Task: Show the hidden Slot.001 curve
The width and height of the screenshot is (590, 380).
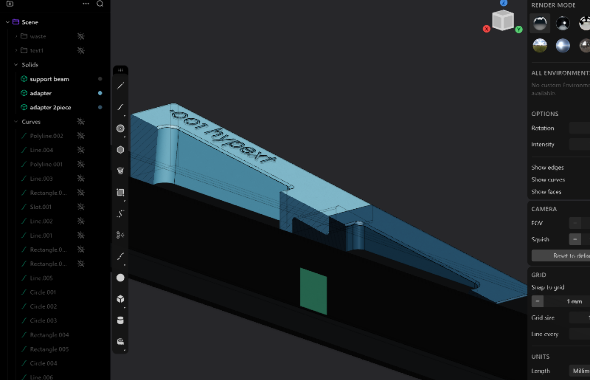Action: click(x=81, y=207)
